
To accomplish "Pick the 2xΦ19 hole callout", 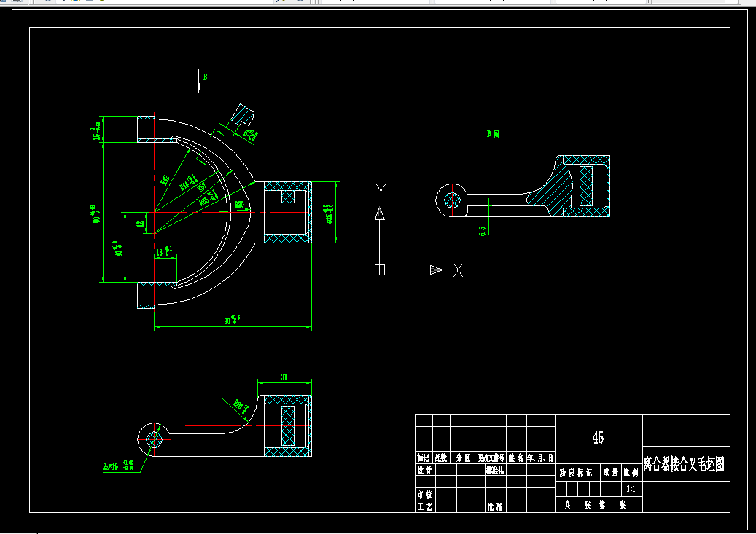I will pos(118,466).
